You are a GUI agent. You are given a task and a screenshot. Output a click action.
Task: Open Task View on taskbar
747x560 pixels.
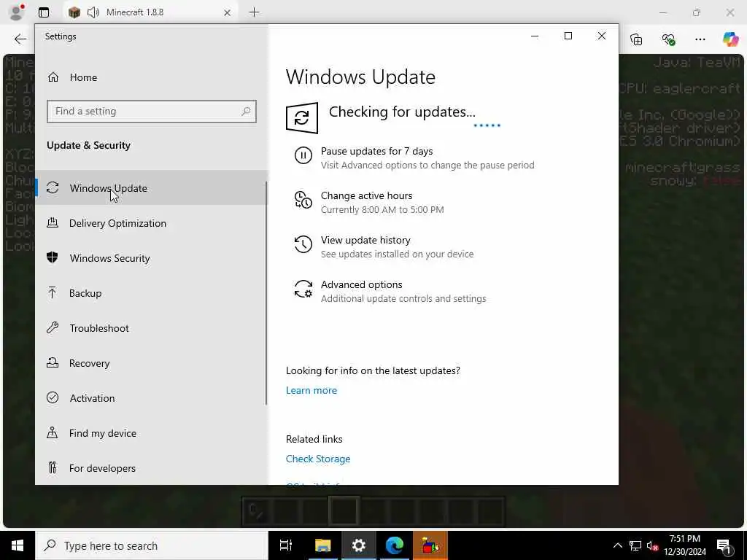(286, 545)
